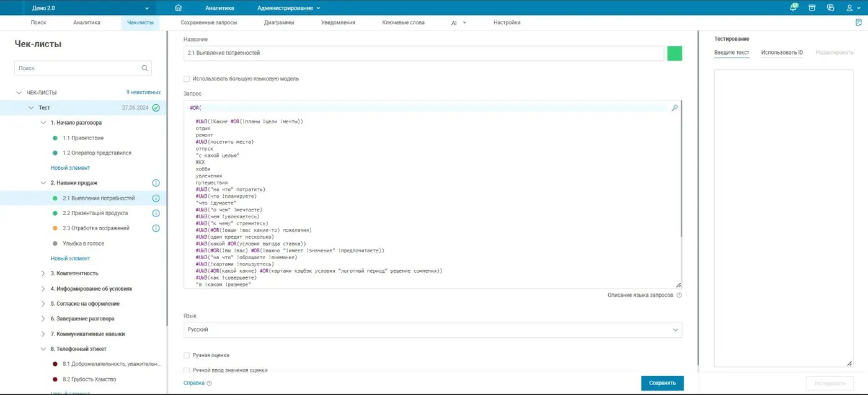Click the checklist icon below the profile menu
The width and height of the screenshot is (868, 395).
click(859, 22)
